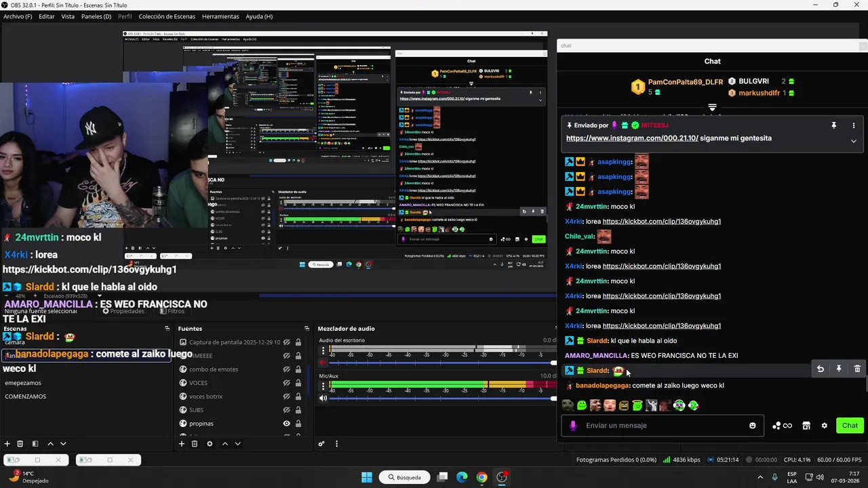This screenshot has height=488, width=868.
Task: Open the Editar menu
Action: tap(47, 16)
